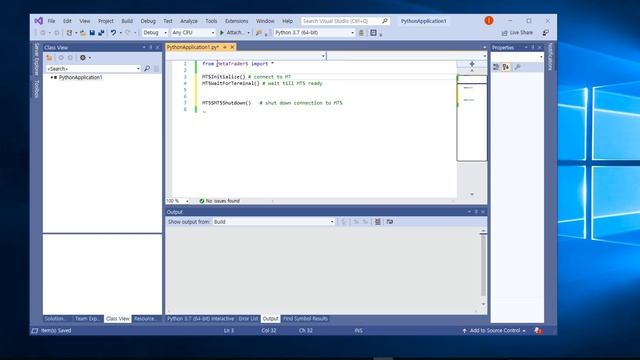Click the Navigate Forward toolbar icon
The width and height of the screenshot is (640, 360).
57,33
